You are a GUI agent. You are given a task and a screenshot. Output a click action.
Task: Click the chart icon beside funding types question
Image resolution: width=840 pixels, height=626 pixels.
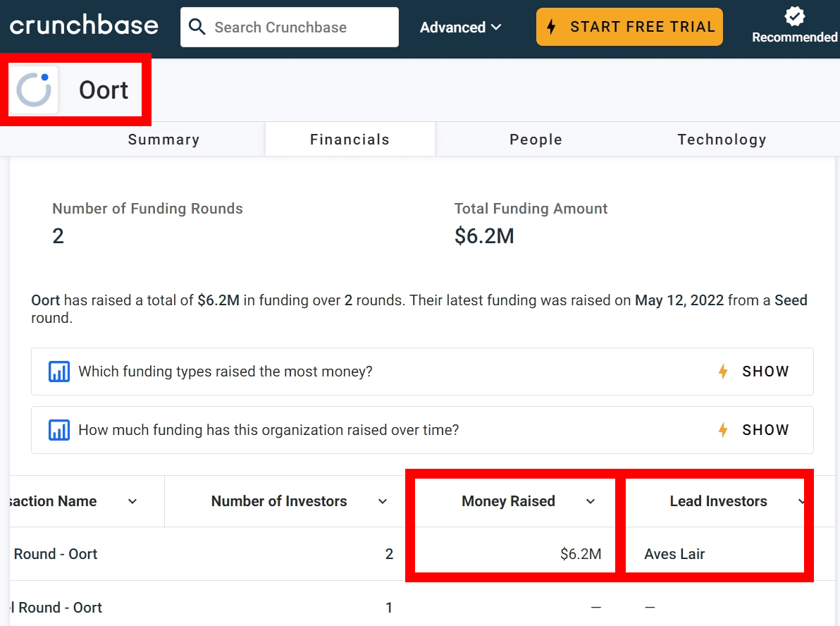click(59, 372)
